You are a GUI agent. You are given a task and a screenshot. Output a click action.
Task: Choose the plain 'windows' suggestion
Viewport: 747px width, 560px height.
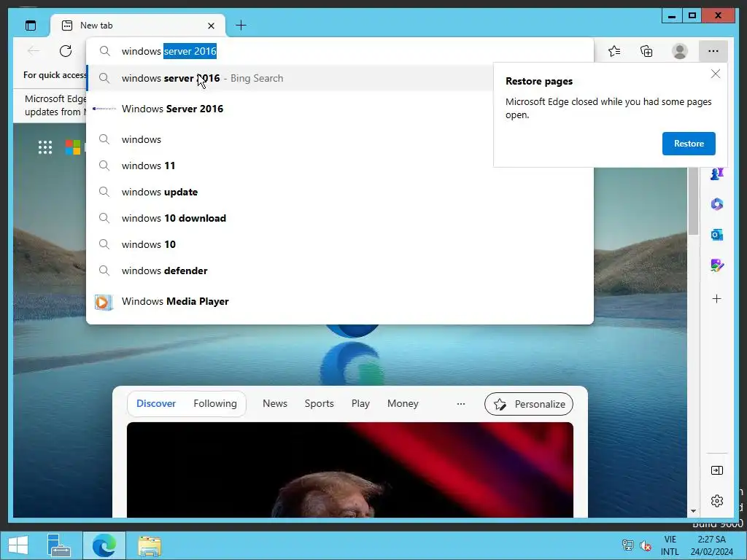click(x=340, y=139)
